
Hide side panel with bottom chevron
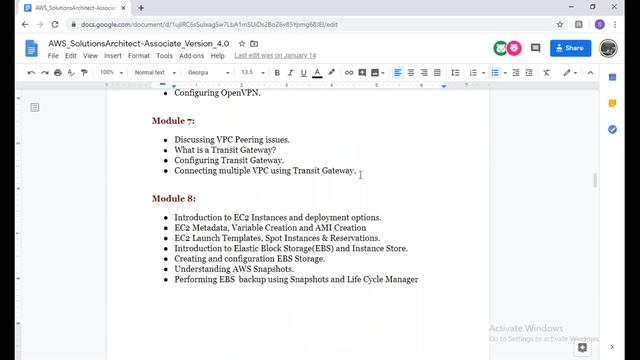coord(612,347)
